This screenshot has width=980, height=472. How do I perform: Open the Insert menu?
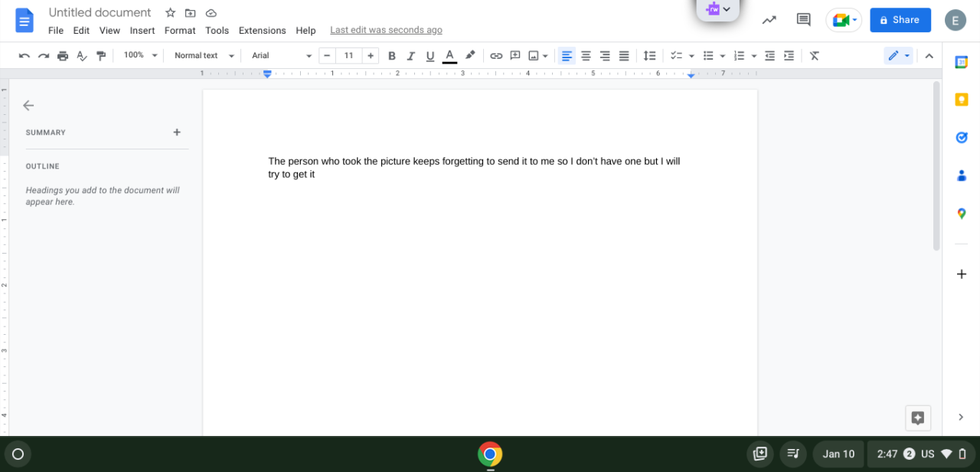(x=142, y=31)
